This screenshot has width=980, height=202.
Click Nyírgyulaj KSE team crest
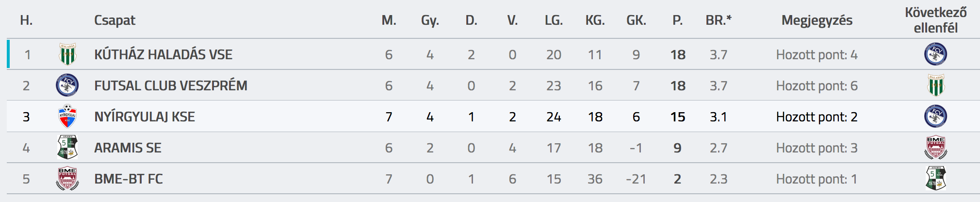67,117
